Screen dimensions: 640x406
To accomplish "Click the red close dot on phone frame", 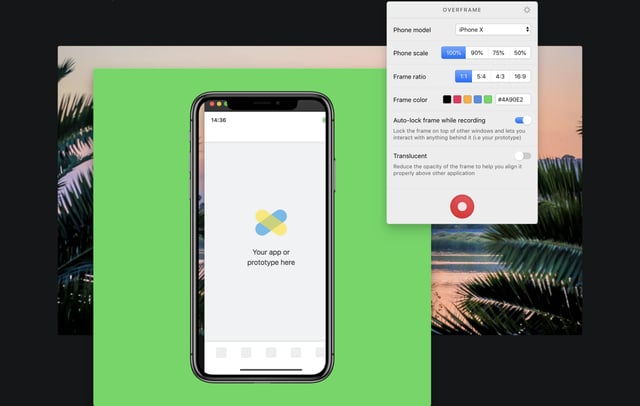I will 212,104.
